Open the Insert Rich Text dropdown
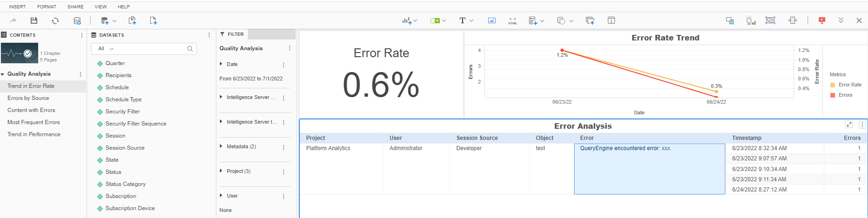The height and width of the screenshot is (218, 868). [x=536, y=20]
